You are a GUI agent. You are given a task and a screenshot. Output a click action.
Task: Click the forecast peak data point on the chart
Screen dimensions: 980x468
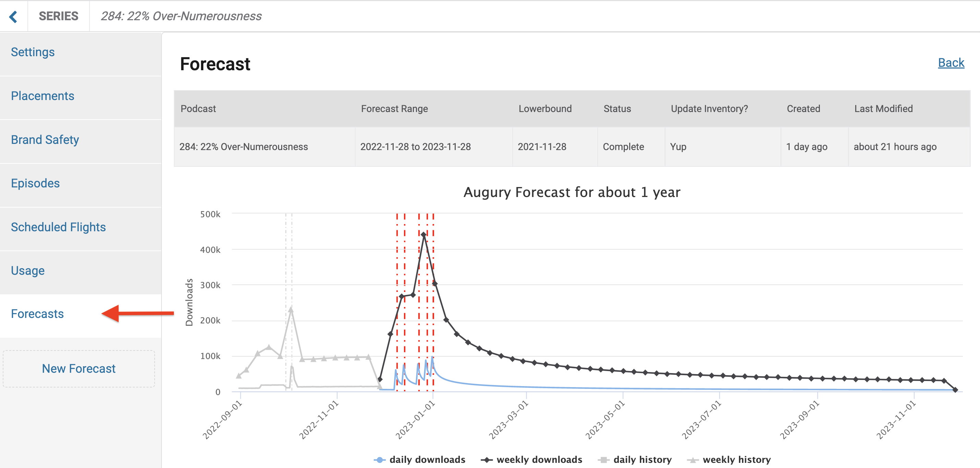coord(423,235)
